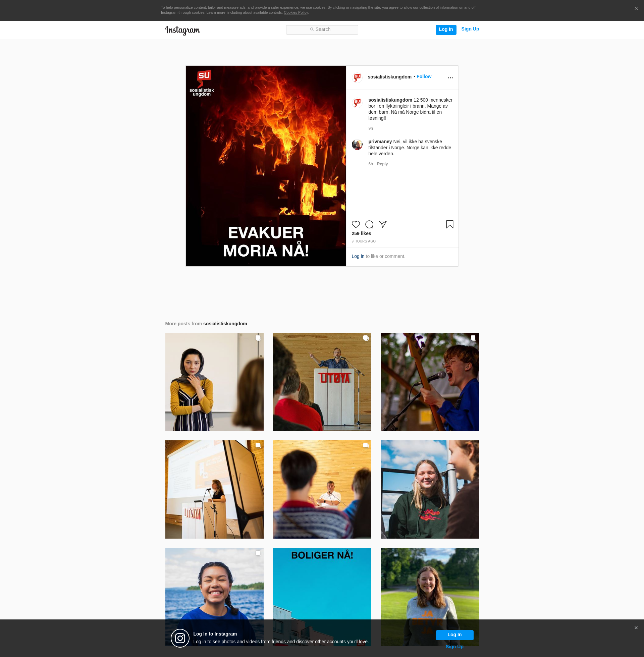The height and width of the screenshot is (657, 644).
Task: Click the Instagram logo in header
Action: tap(183, 31)
